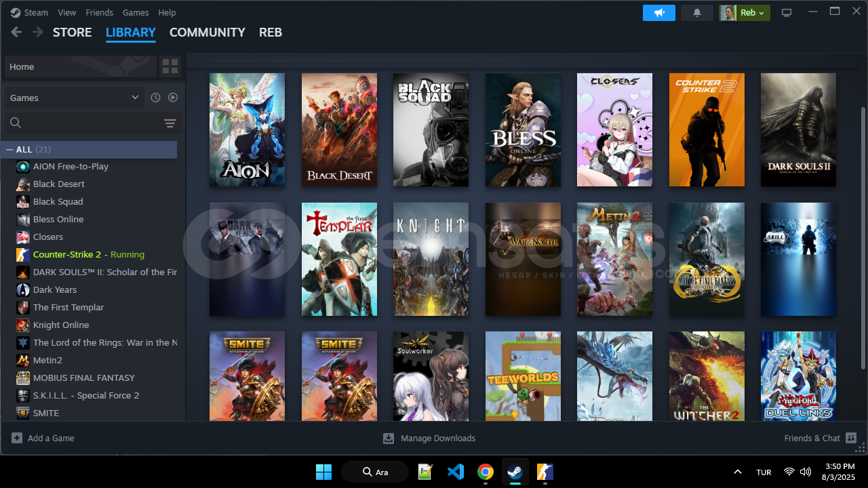The image size is (868, 488).
Task: Click the search magnifier icon in sidebar
Action: (16, 123)
